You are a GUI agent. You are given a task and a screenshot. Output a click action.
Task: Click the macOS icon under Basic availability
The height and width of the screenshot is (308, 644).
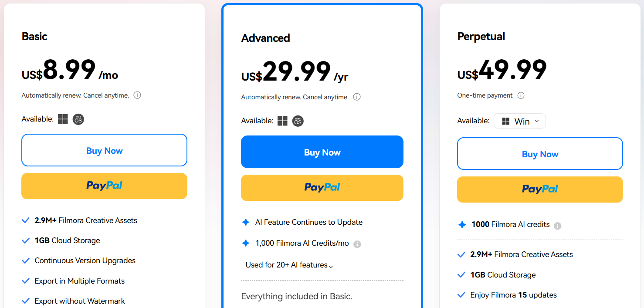click(78, 119)
